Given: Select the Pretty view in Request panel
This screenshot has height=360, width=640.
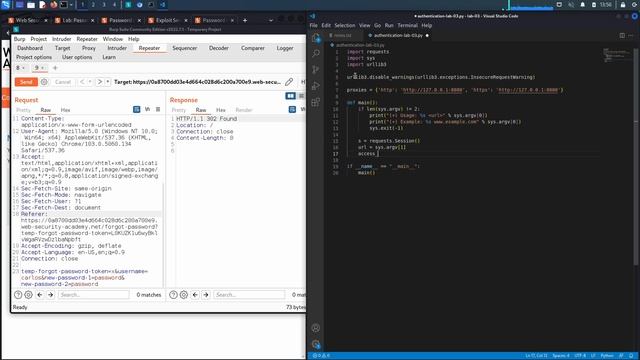Looking at the screenshot, I should (x=23, y=110).
